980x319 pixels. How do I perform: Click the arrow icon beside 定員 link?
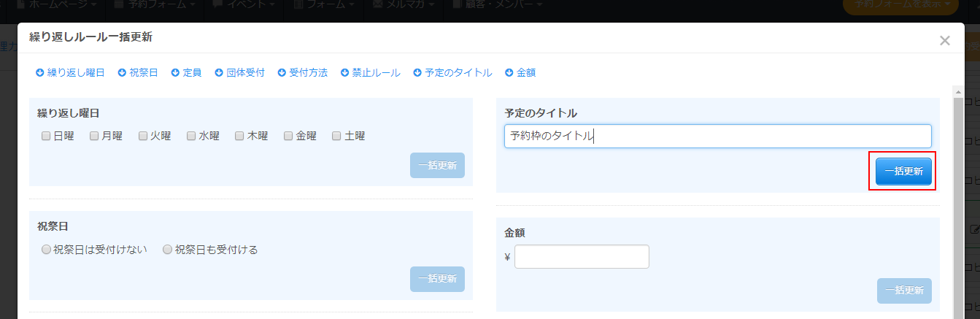(175, 73)
